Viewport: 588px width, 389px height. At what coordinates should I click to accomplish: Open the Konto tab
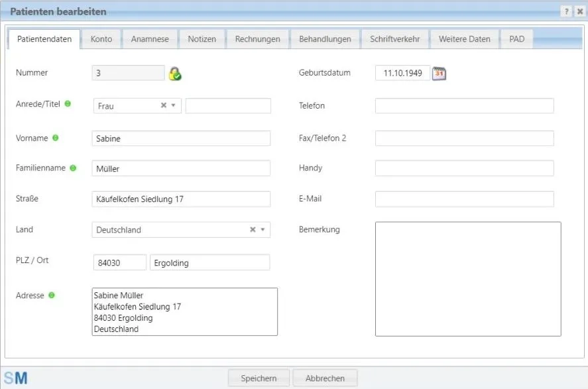101,39
